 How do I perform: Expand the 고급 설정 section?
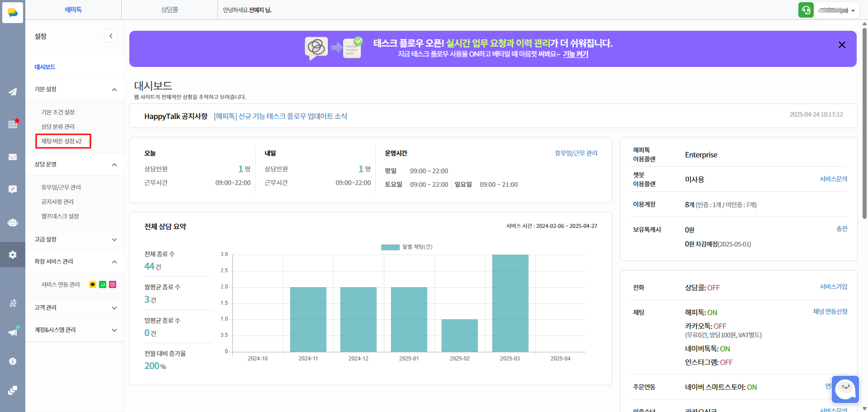click(114, 240)
